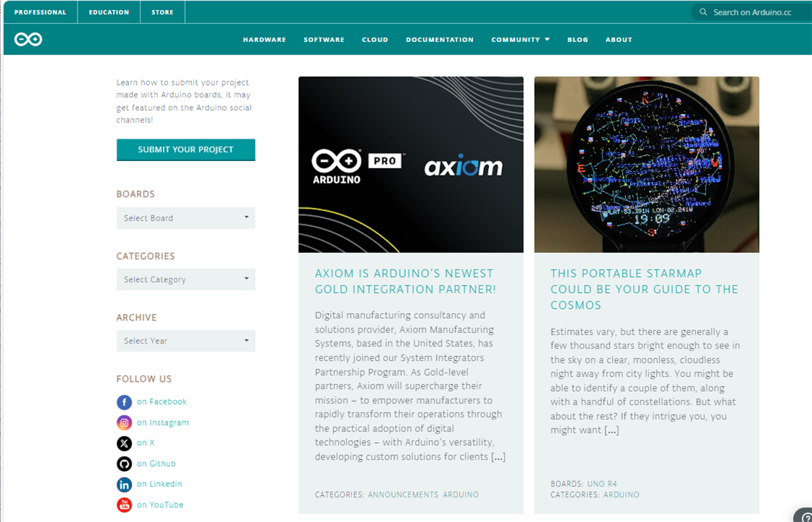Screen dimensions: 812x522
Task: Click the [...] read-more on Axiom article
Action: coord(498,457)
